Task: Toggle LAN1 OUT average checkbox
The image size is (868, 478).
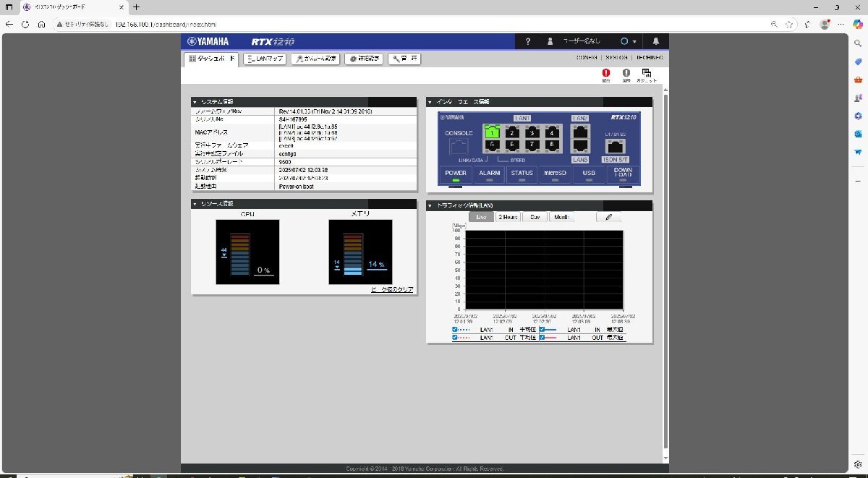Action: click(x=454, y=338)
